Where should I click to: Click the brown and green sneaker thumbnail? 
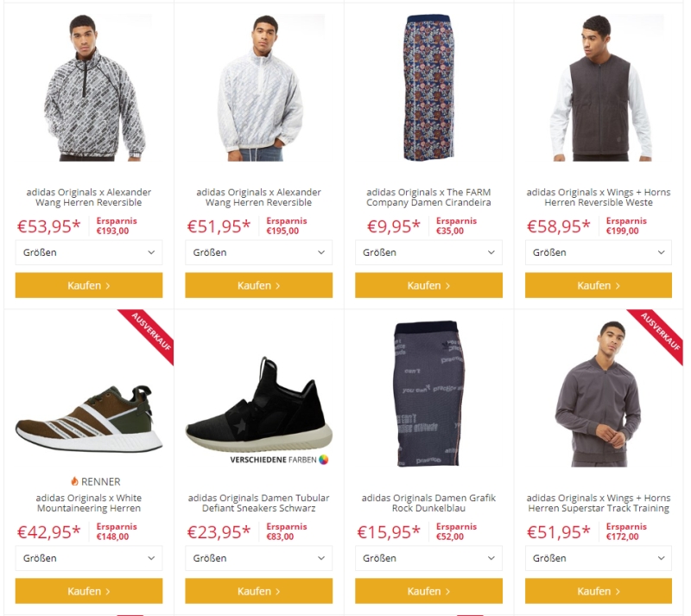pos(89,419)
